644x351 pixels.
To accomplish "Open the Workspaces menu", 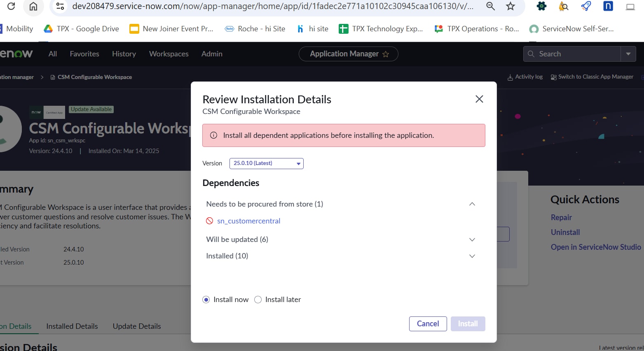I will 169,54.
